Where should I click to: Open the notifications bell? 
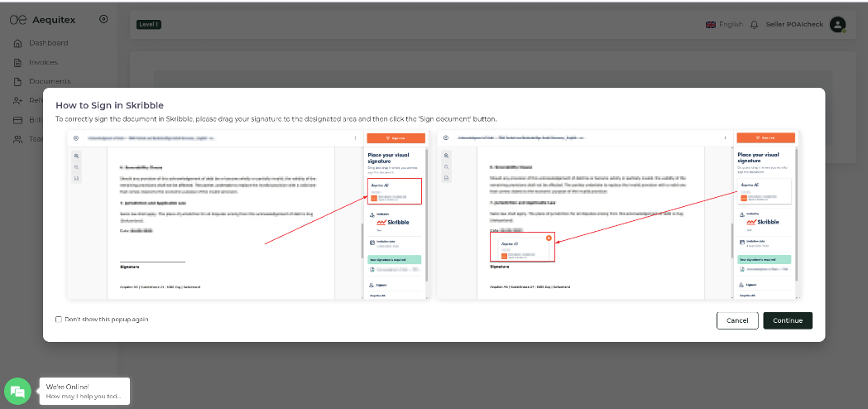click(754, 24)
